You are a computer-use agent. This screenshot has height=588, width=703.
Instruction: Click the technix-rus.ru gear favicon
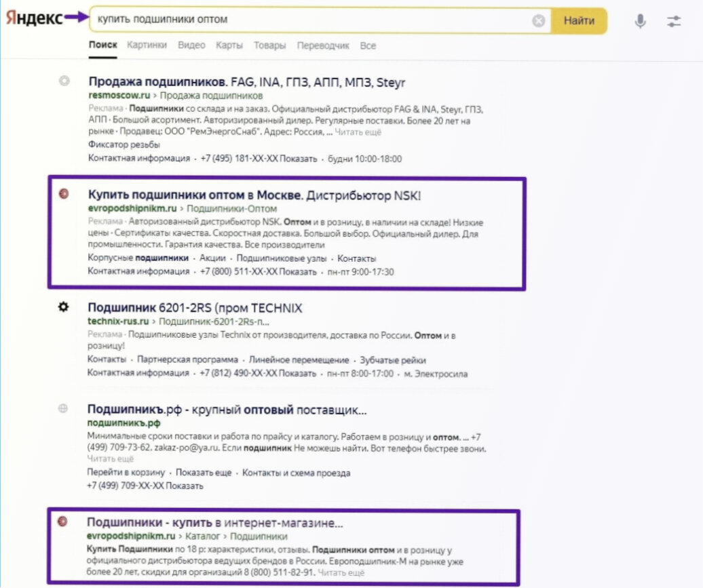pos(63,307)
